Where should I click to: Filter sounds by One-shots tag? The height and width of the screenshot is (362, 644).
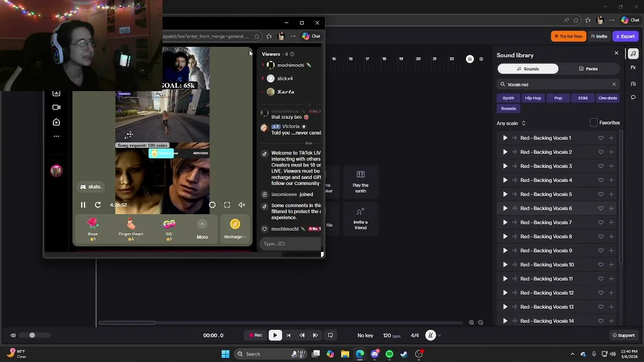click(607, 98)
